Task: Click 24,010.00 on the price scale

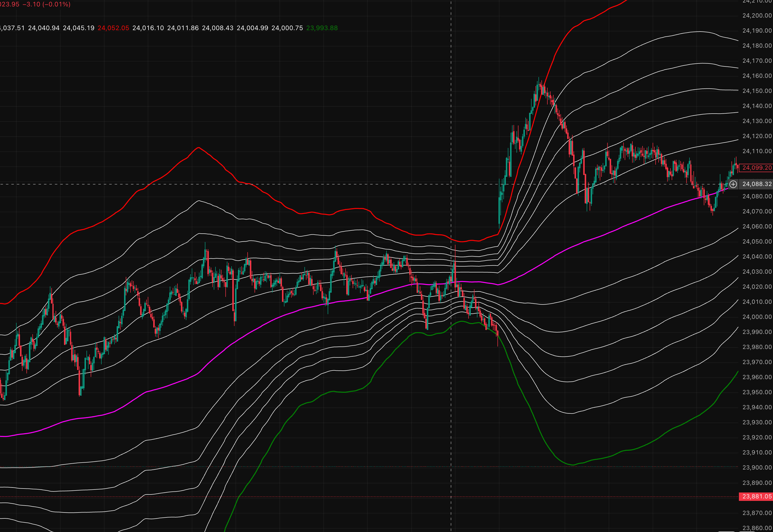Action: 757,302
